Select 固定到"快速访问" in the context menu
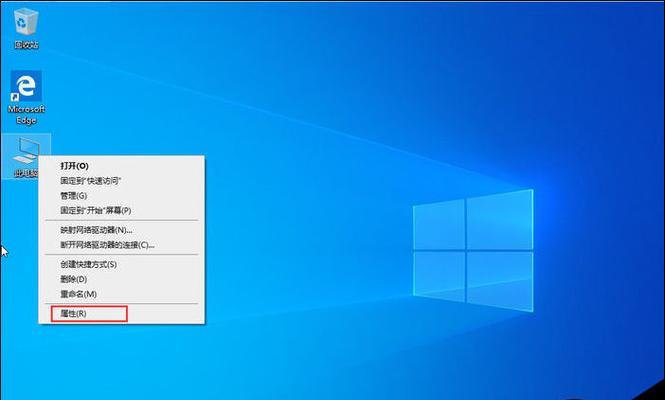 click(90, 181)
